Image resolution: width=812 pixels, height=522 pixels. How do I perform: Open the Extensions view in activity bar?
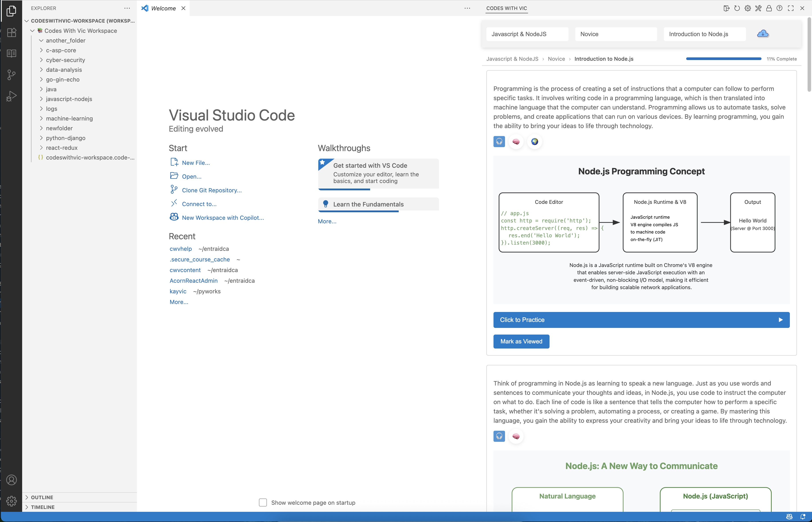11,33
